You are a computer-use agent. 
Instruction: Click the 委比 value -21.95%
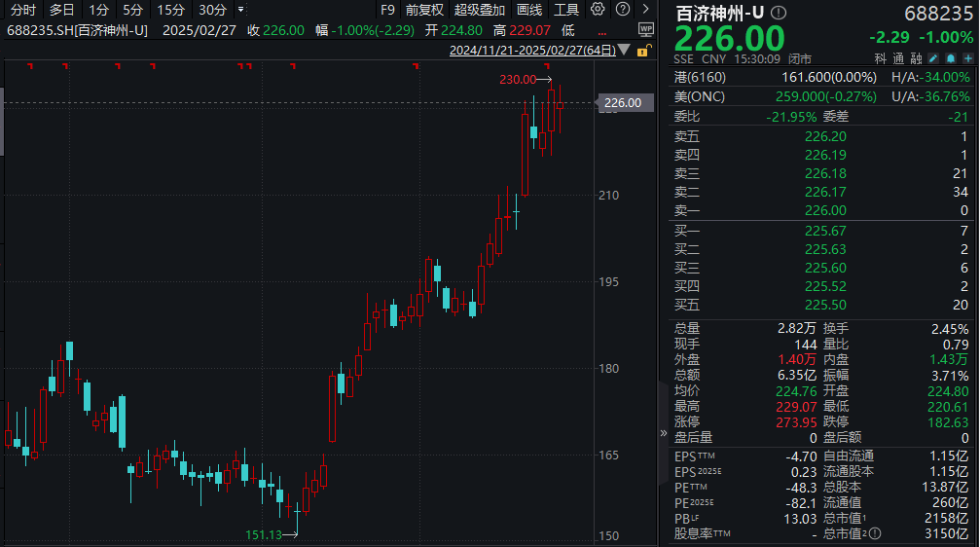(791, 116)
